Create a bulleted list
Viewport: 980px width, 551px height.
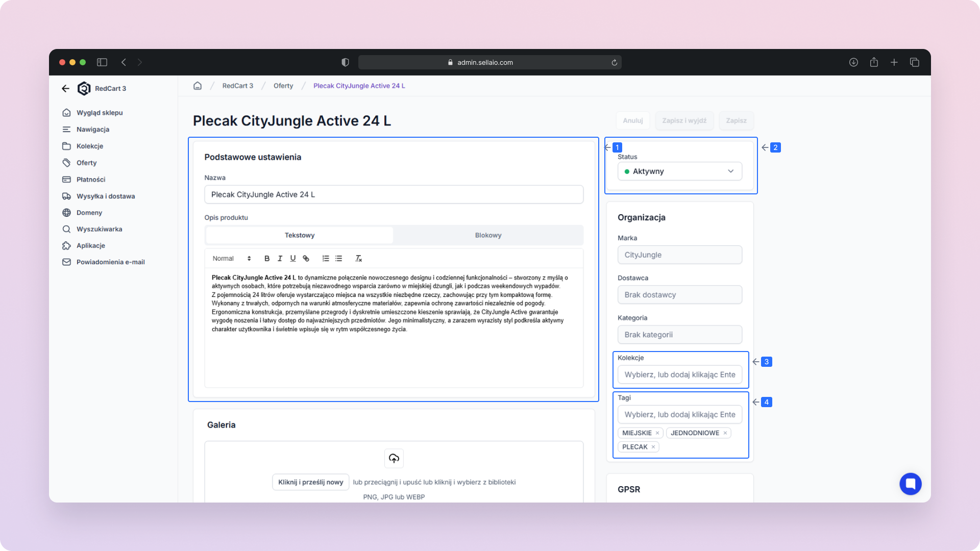click(339, 259)
